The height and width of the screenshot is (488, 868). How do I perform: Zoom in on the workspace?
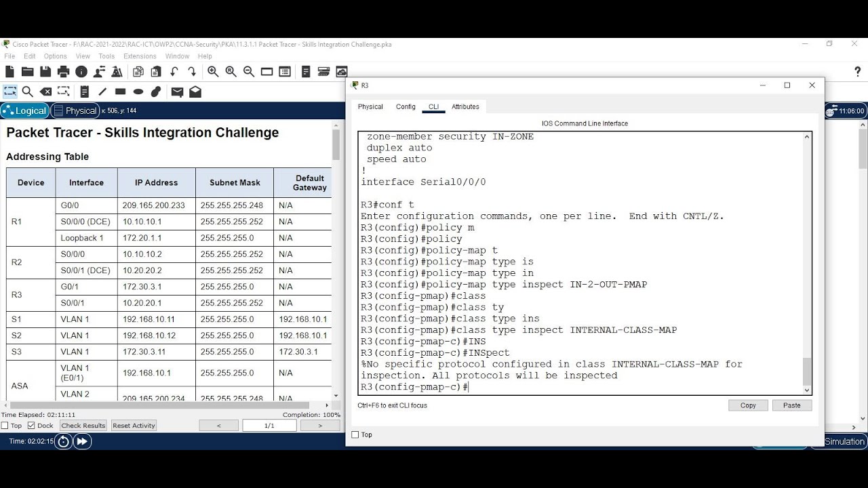(213, 72)
